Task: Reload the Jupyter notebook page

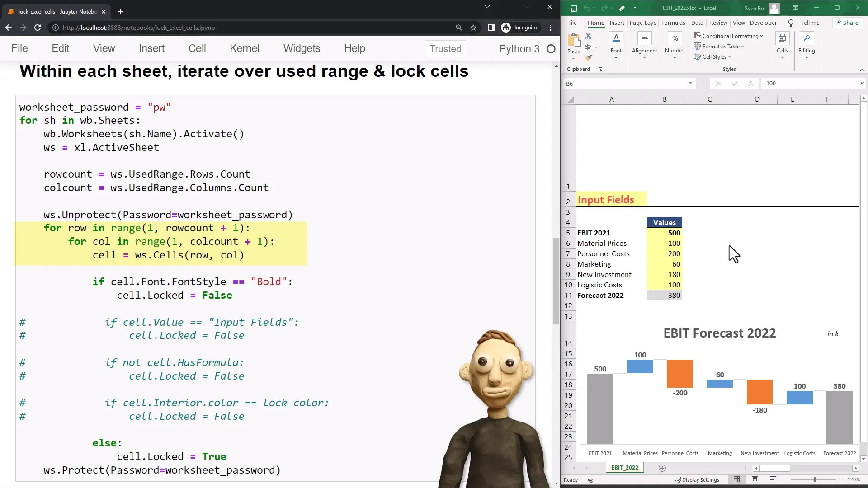Action: point(38,28)
